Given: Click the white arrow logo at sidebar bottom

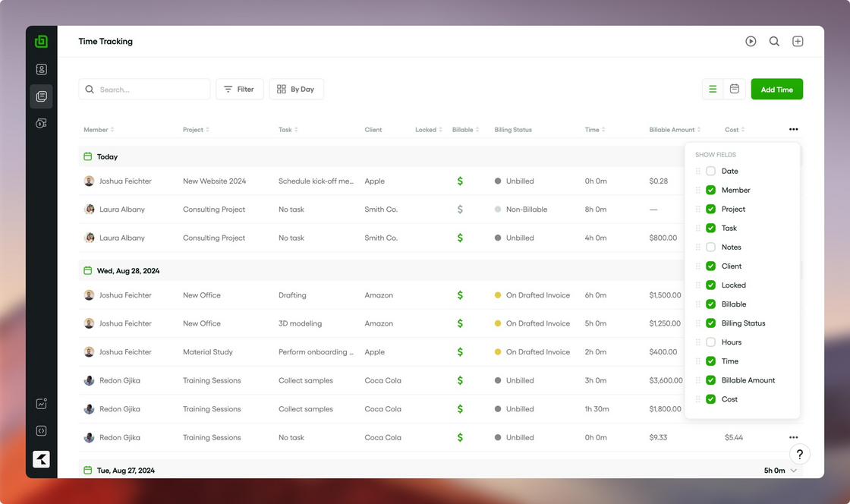Looking at the screenshot, I should click(41, 459).
